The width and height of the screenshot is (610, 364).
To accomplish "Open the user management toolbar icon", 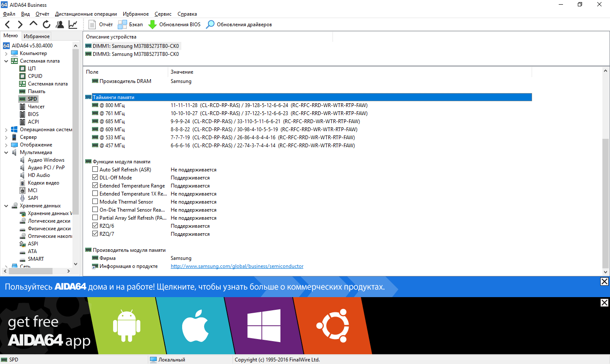I will pos(60,25).
